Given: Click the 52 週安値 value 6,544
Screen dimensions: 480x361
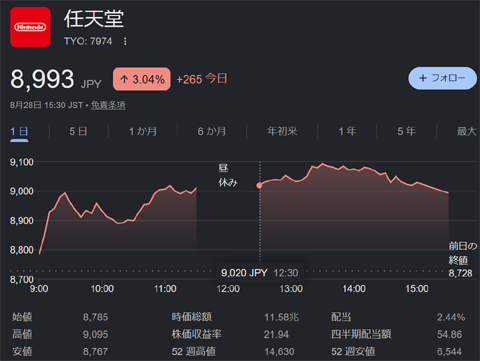Looking at the screenshot, I should pyautogui.click(x=450, y=352).
